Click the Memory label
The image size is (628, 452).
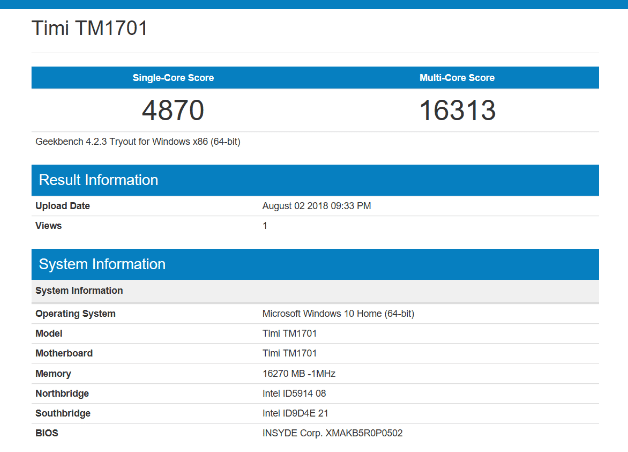53,374
